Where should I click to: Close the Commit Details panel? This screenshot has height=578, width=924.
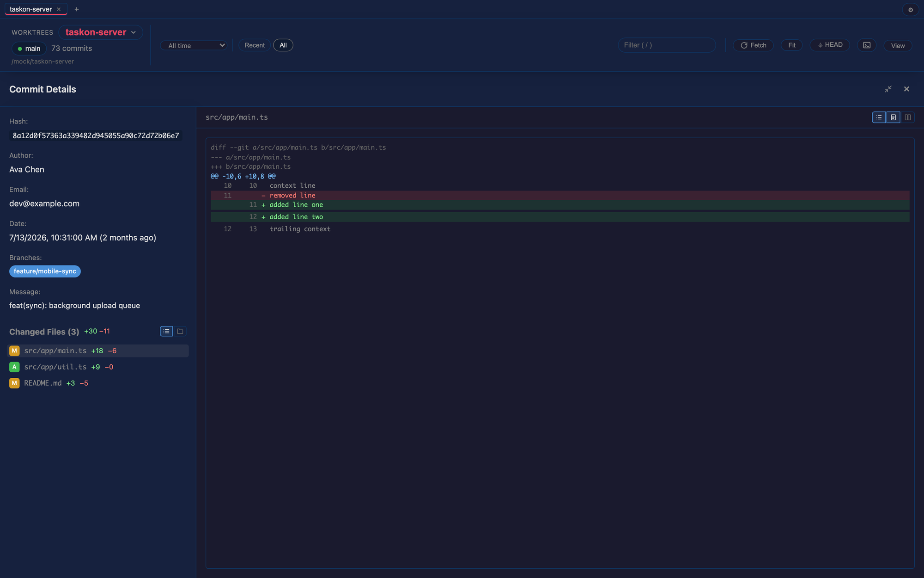pyautogui.click(x=906, y=89)
